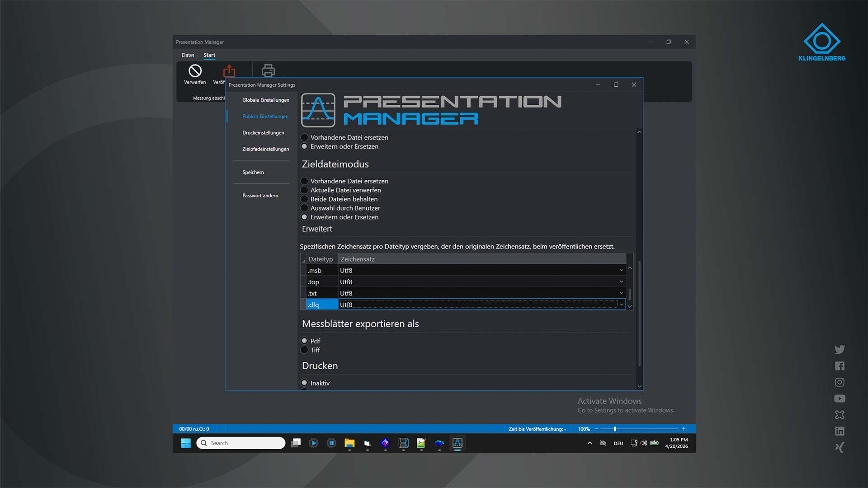Screen dimensions: 868x488
Task: Click the settings panel scroll-up arrow
Action: [x=639, y=132]
